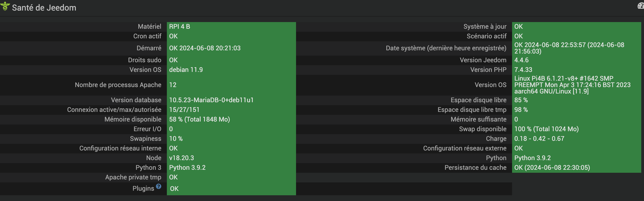The image size is (644, 201).
Task: Click the "Mémoire disponible" 58 % value
Action: [199, 119]
